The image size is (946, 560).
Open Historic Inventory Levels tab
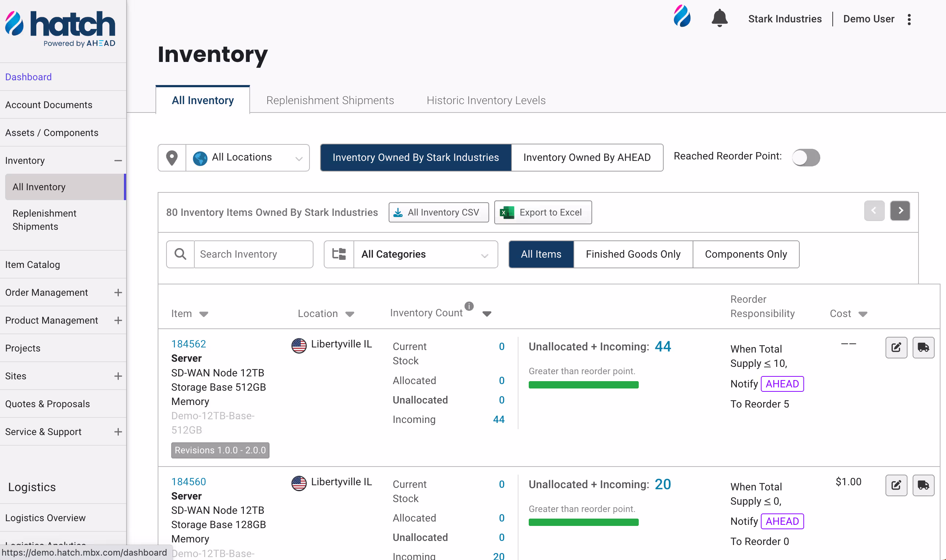[x=485, y=100]
